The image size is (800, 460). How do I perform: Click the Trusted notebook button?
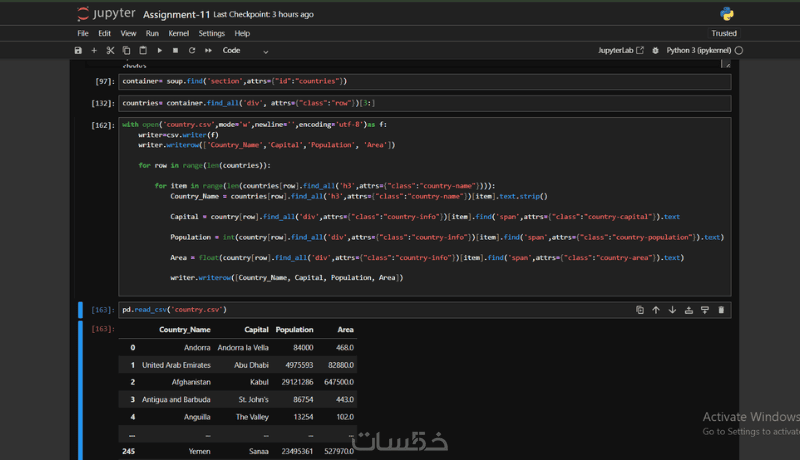[724, 33]
